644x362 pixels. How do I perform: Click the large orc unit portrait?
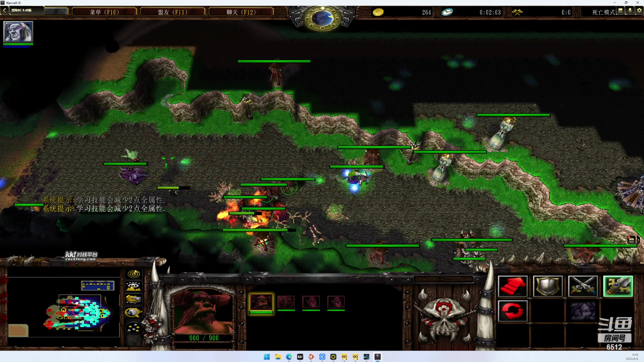tap(203, 312)
